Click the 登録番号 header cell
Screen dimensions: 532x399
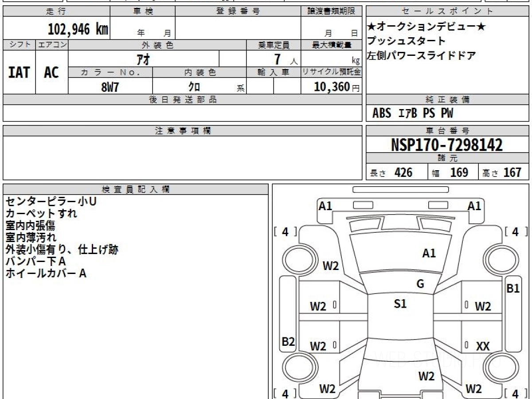[x=238, y=12]
